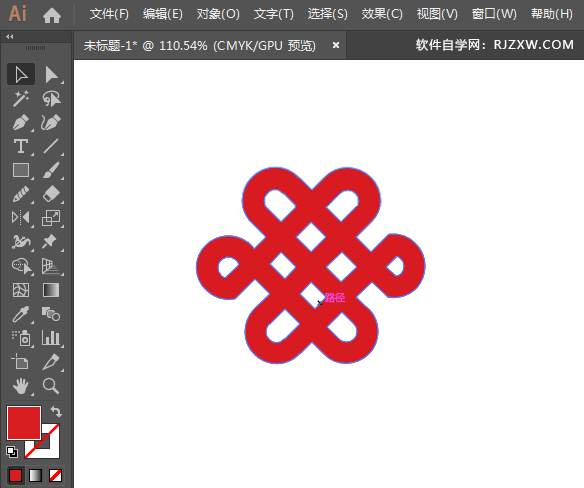Select the Shape Builder tool

click(21, 266)
